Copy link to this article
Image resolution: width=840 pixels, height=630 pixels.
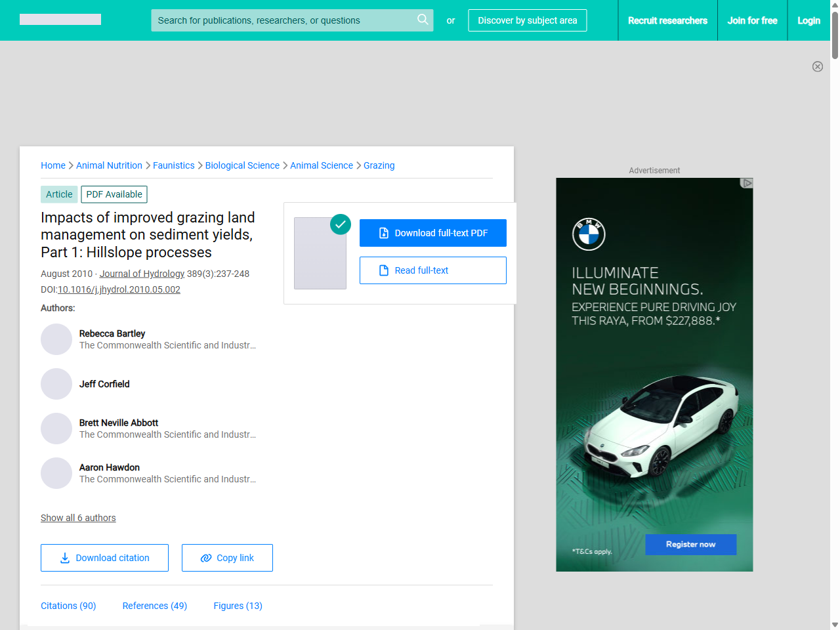pos(227,558)
